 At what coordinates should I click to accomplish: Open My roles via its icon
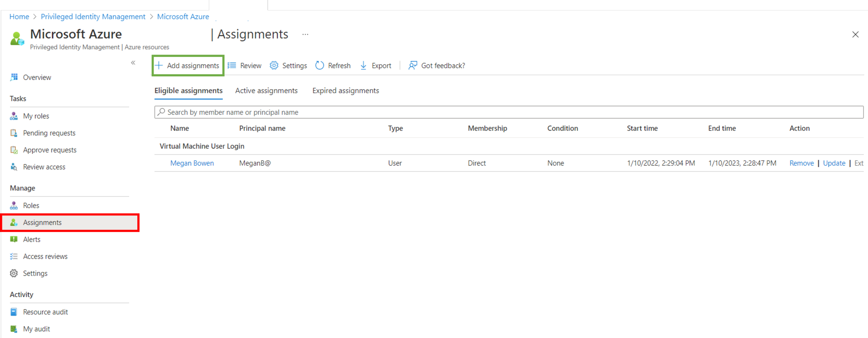[x=14, y=116]
